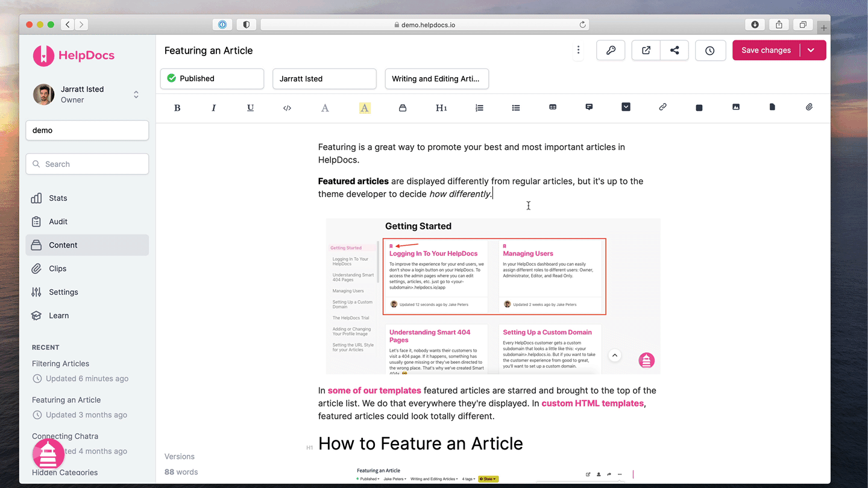
Task: Click the How to Feature an Article heading
Action: [x=420, y=443]
